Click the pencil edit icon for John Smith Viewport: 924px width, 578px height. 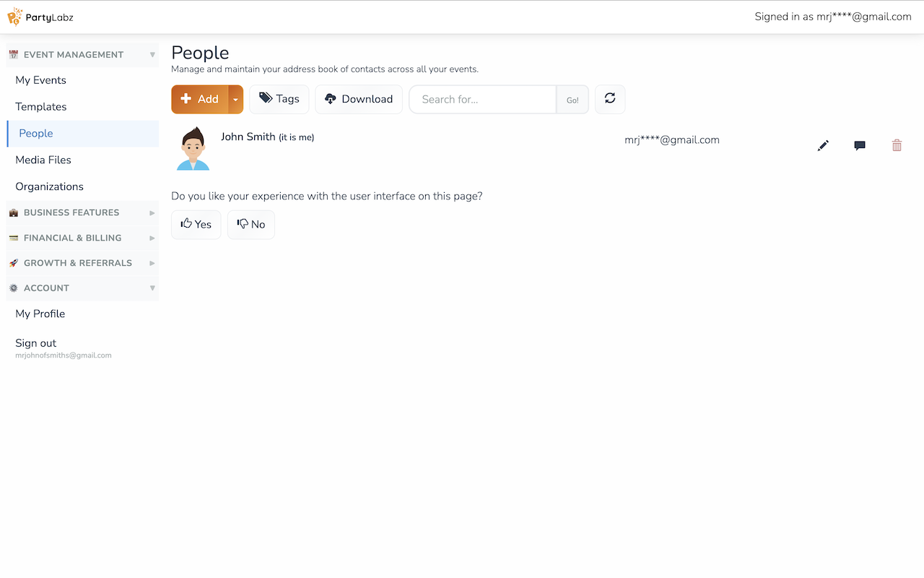click(x=823, y=146)
